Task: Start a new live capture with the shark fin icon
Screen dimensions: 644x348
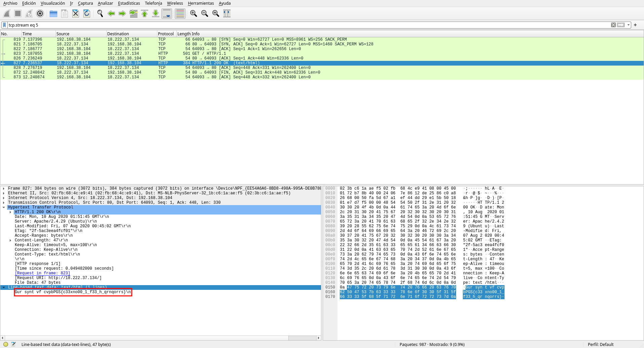Action: pos(7,13)
